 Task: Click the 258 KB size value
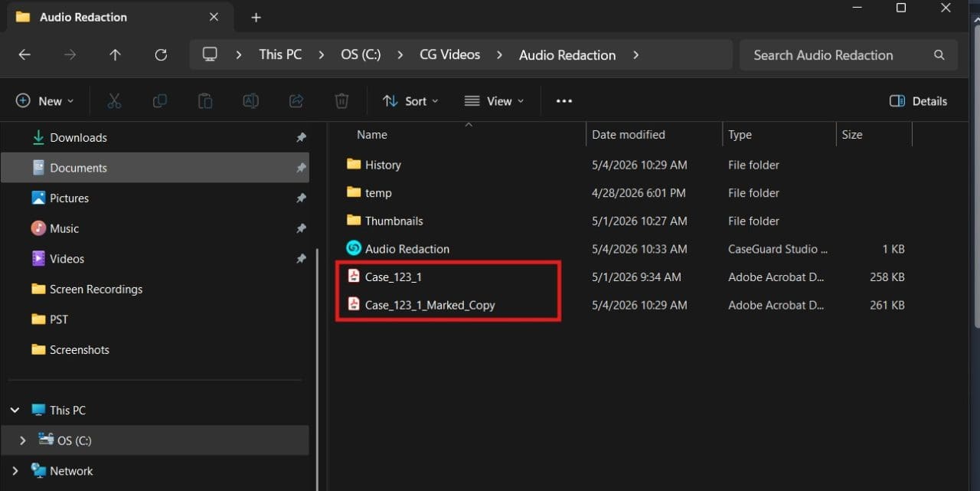[887, 277]
